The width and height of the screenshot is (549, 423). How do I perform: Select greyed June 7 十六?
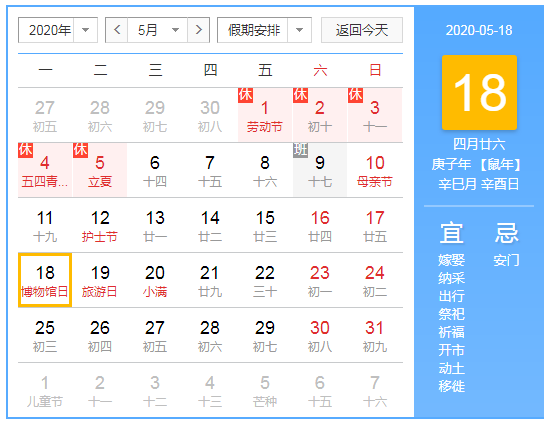tap(375, 390)
